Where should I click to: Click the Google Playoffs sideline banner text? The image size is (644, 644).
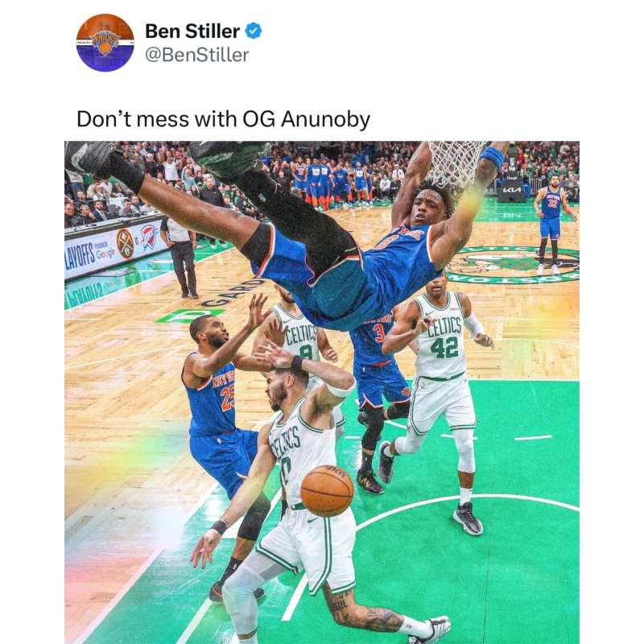coord(90,255)
